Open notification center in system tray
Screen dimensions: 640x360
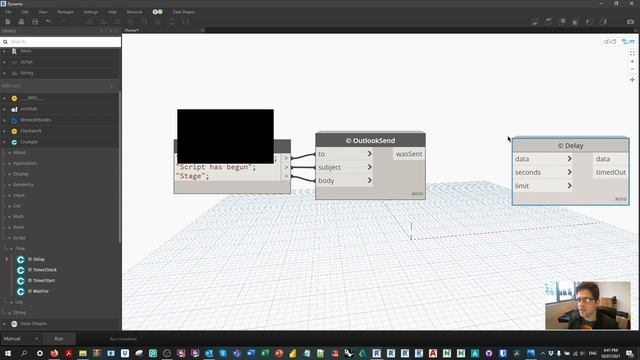pos(630,353)
